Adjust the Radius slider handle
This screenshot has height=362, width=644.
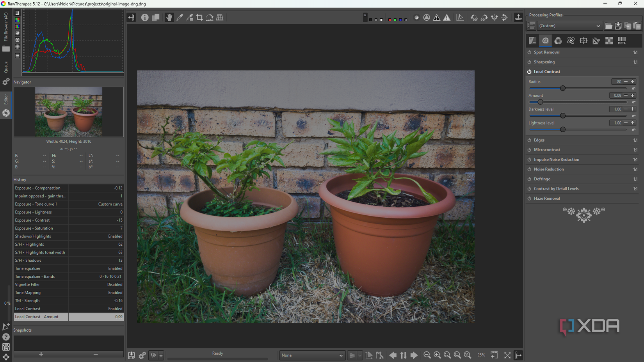coord(563,88)
